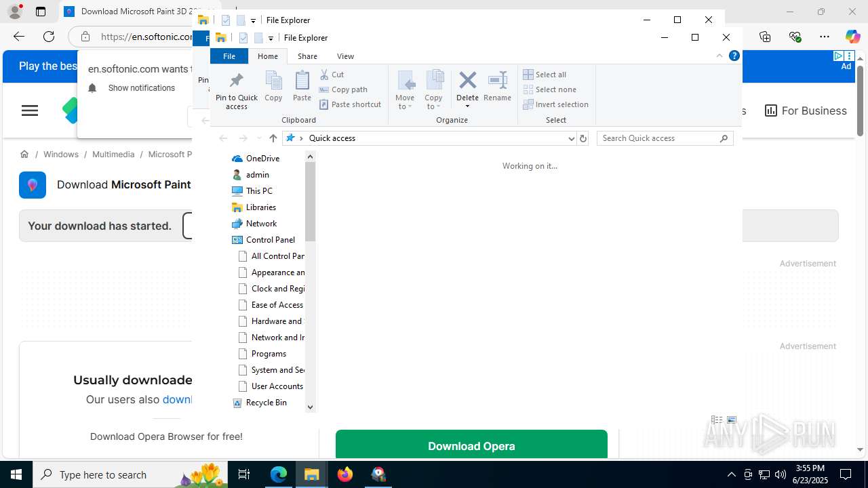Click Select none in ribbon
Image resolution: width=868 pixels, height=488 pixels.
click(549, 89)
